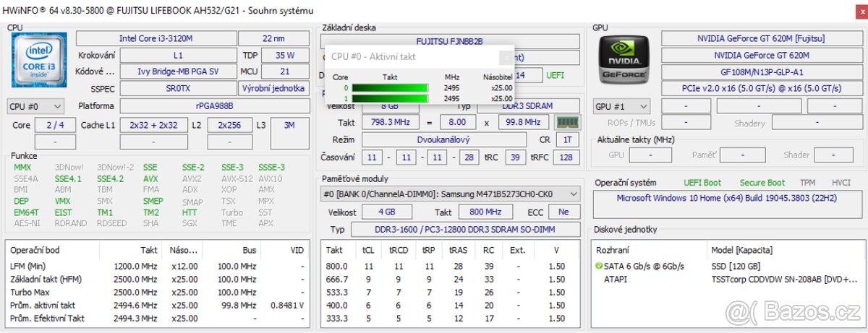This screenshot has height=333, width=868.
Task: Select the Intel Core i3-3120M name field
Action: 156,38
